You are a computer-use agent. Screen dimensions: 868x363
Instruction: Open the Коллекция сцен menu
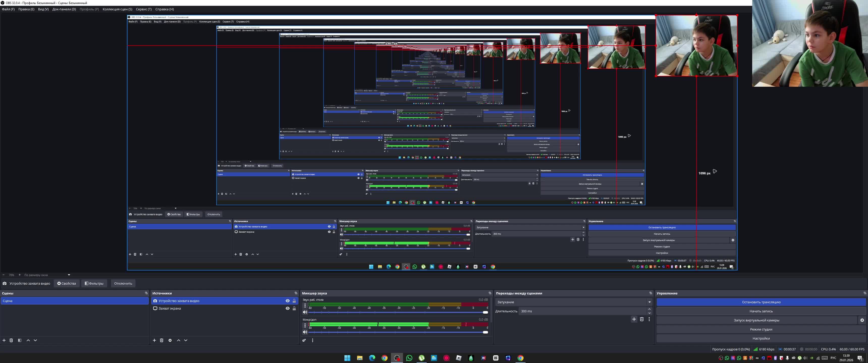117,9
